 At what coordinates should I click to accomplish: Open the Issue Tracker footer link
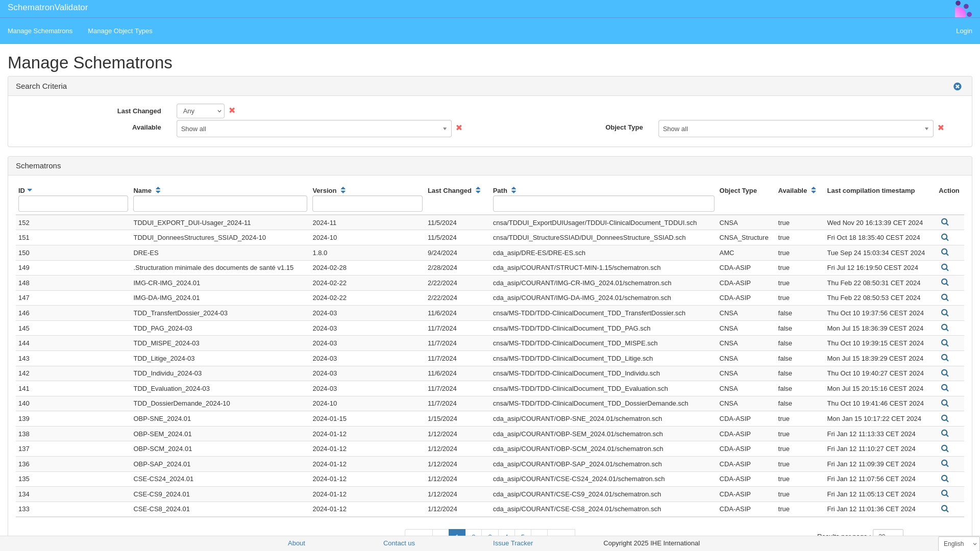tap(512, 543)
